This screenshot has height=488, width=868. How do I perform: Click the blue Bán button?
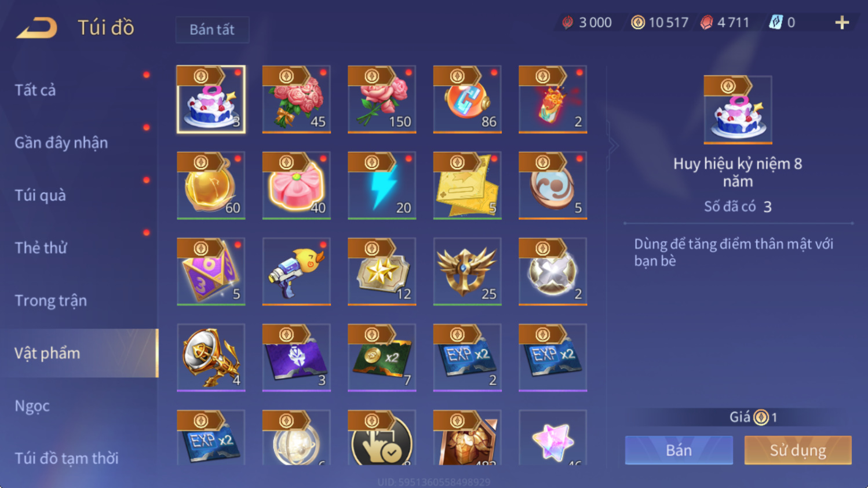point(679,450)
